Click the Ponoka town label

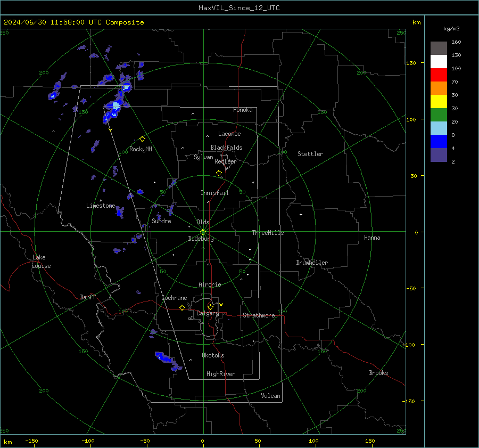click(x=243, y=110)
